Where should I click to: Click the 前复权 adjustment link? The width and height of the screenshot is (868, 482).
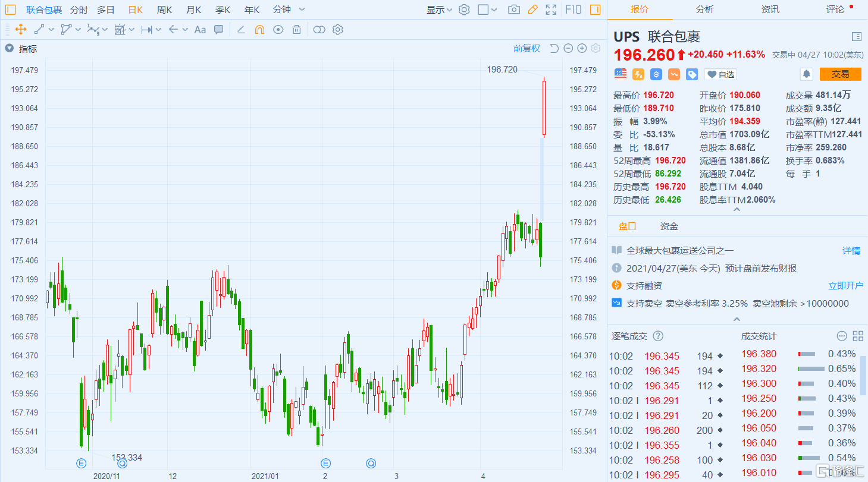click(527, 49)
